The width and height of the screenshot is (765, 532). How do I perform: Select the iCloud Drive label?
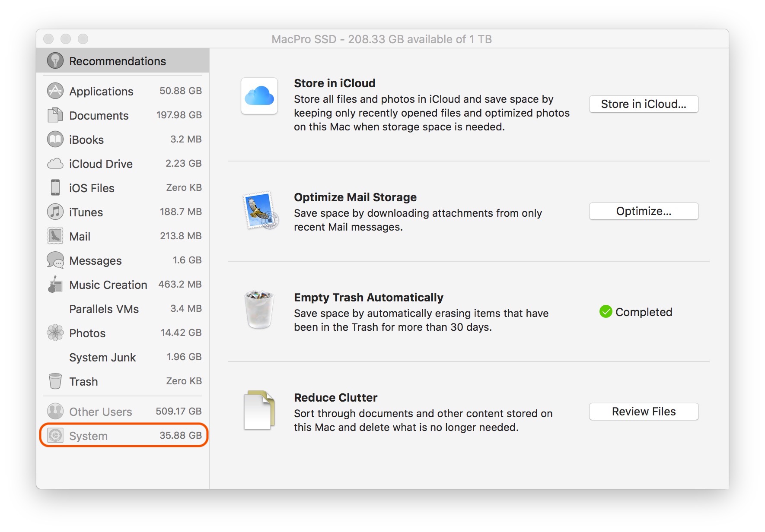coord(101,164)
